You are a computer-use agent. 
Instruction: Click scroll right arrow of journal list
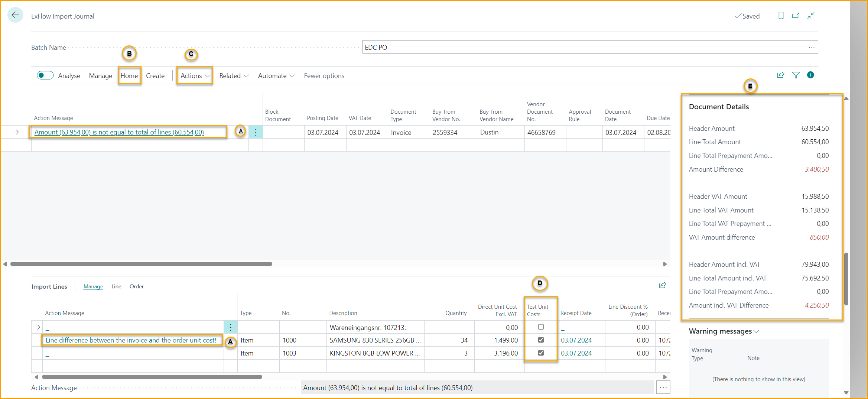[x=665, y=264]
